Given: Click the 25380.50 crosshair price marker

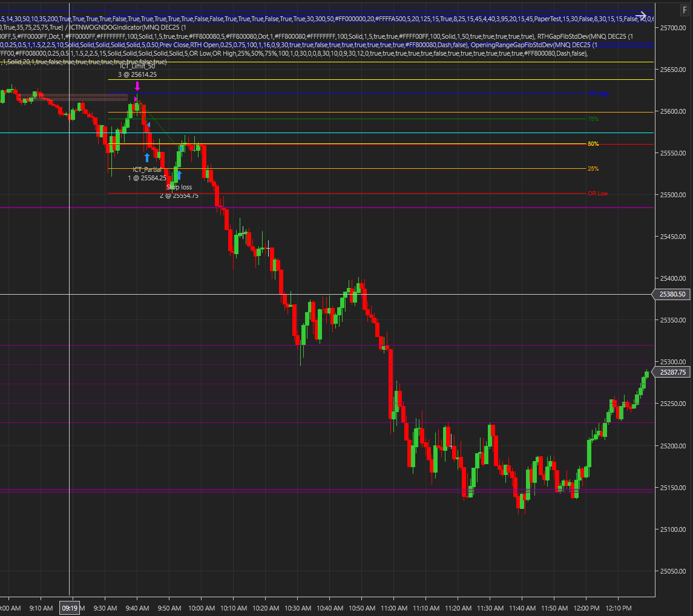Looking at the screenshot, I should click(x=671, y=294).
